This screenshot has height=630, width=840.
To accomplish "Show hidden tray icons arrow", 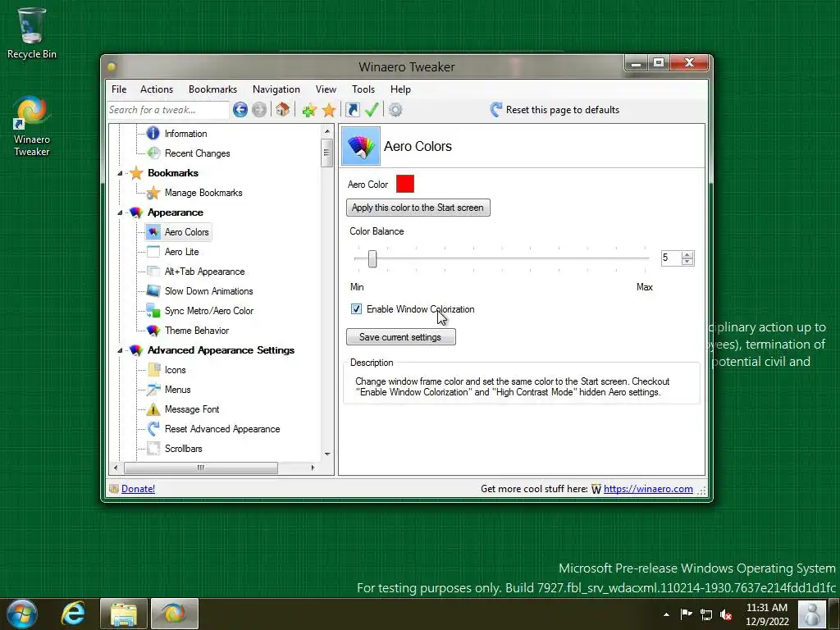I will (666, 614).
